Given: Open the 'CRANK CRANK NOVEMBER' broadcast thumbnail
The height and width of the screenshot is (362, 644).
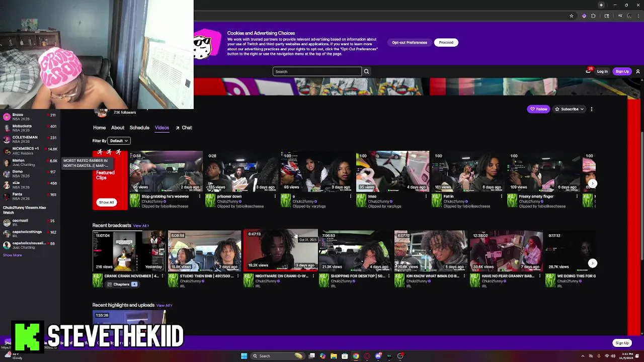Looking at the screenshot, I should 129,251.
